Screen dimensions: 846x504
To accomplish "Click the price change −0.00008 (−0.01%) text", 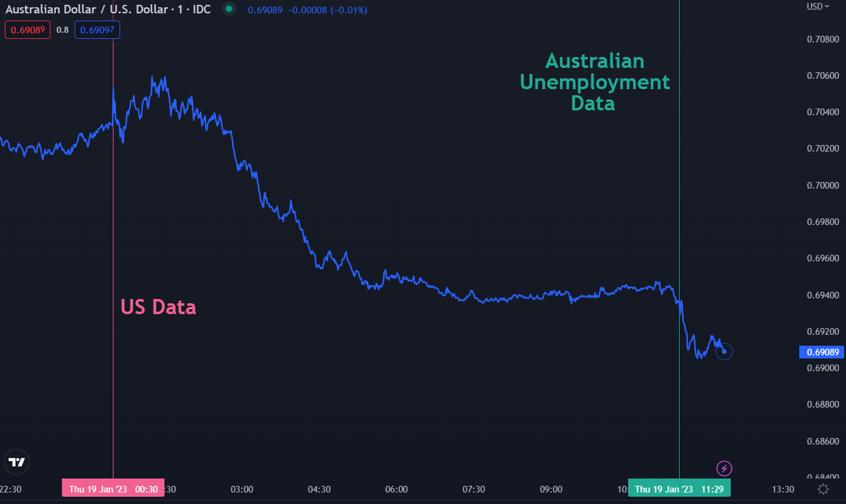I will (x=327, y=10).
